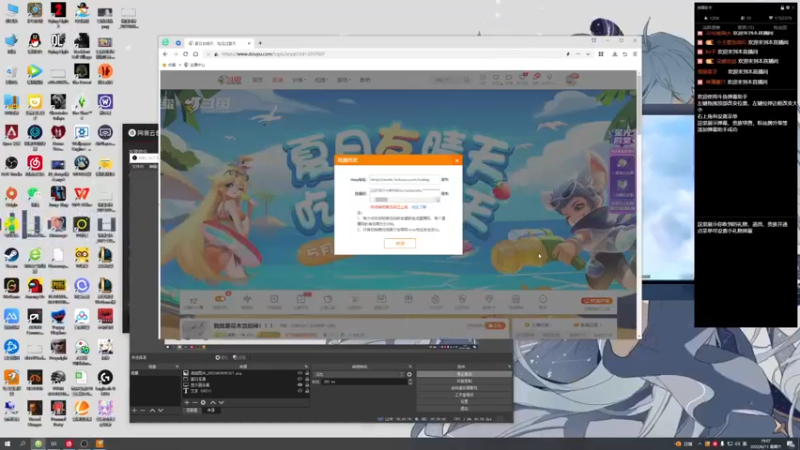Viewport: 800px width, 450px height.
Task: Select the Douyu 首页 navigation item
Action: tap(258, 80)
